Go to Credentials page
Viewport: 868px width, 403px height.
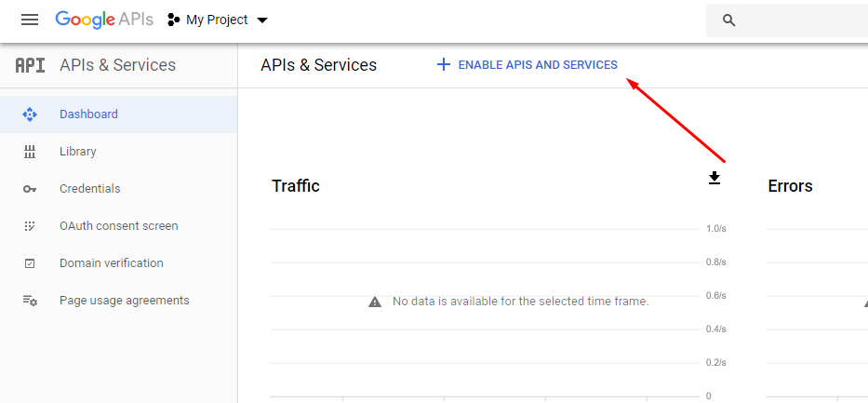pos(90,189)
